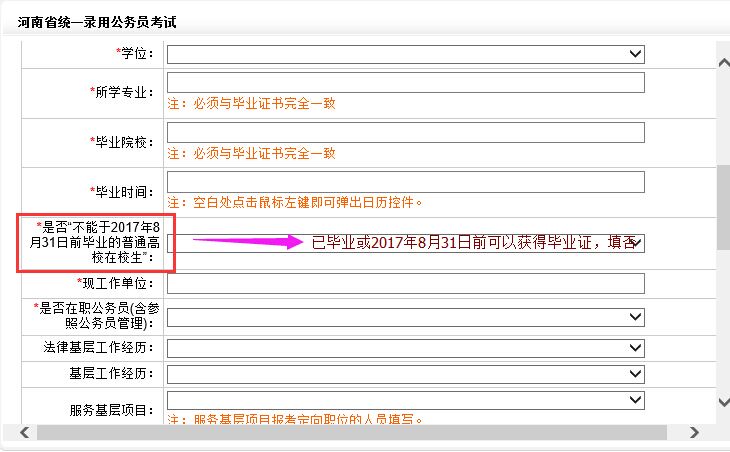Image resolution: width=730 pixels, height=452 pixels.
Task: Focus the 现工作单位 input field
Action: [x=405, y=283]
